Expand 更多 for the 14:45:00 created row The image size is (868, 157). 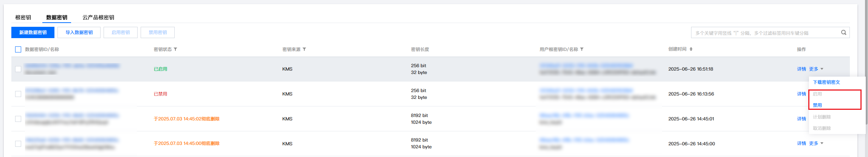(x=816, y=143)
